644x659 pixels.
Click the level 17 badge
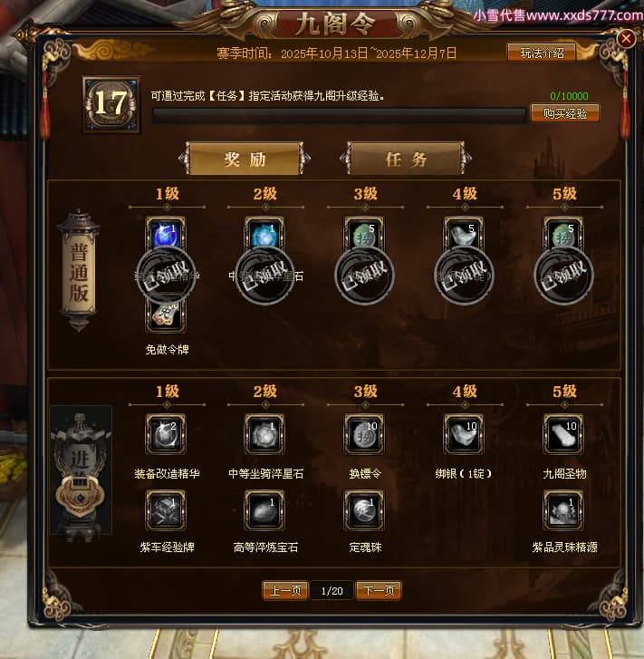point(111,104)
